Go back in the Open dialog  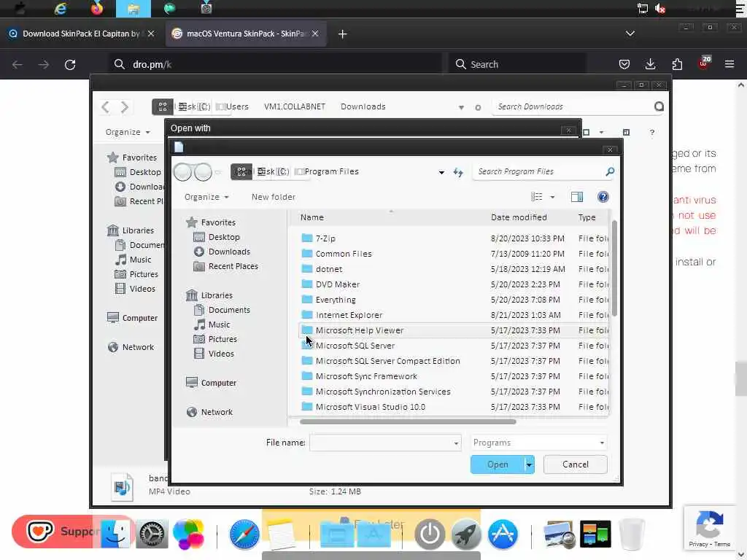182,172
